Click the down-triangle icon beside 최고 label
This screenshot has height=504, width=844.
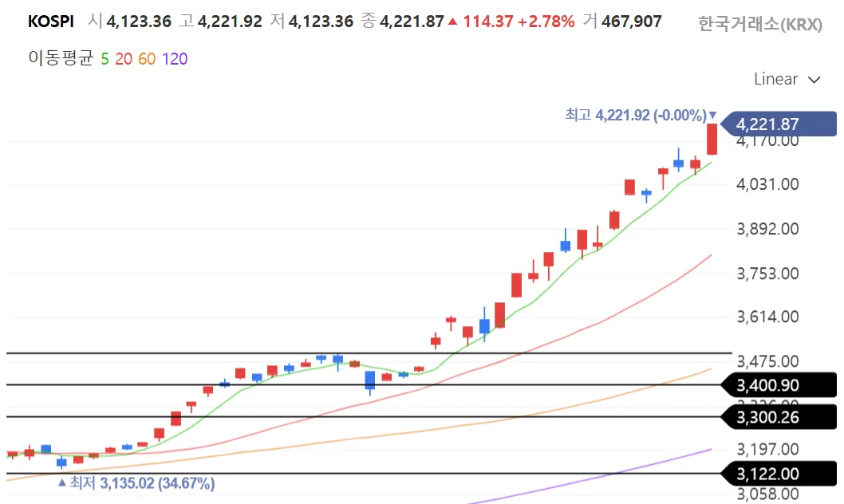tap(712, 115)
